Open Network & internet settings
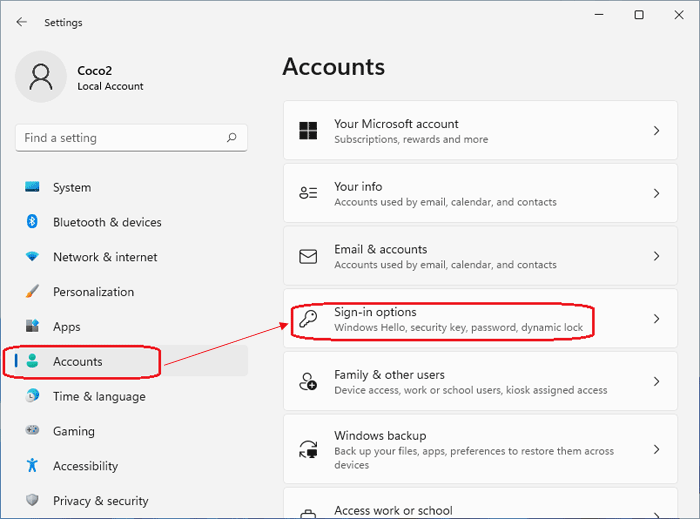The image size is (700, 519). 131,257
